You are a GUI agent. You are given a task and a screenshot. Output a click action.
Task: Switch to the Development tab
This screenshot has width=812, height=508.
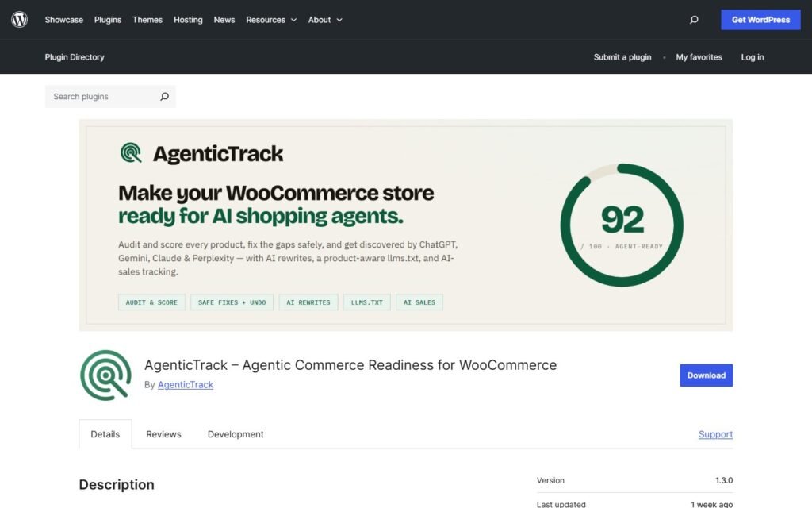pos(236,434)
